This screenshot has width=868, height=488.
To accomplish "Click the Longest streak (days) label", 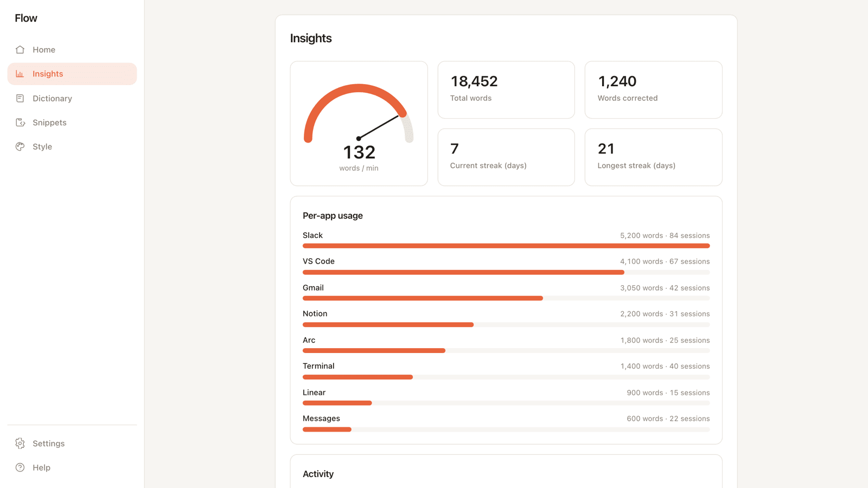I will click(x=636, y=165).
